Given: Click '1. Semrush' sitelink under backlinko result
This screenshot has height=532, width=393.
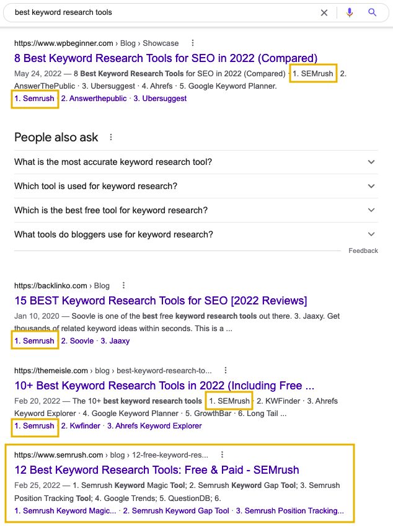Looking at the screenshot, I should click(34, 340).
